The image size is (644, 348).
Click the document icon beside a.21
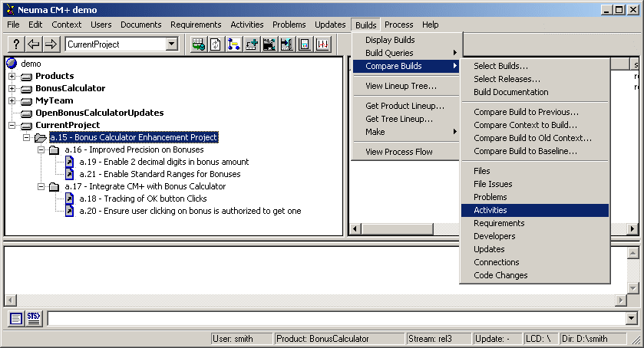coord(69,174)
